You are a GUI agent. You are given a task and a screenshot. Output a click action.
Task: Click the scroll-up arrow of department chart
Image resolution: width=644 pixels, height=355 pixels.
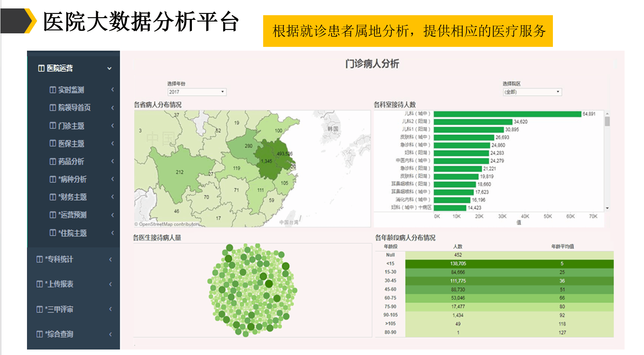click(607, 114)
